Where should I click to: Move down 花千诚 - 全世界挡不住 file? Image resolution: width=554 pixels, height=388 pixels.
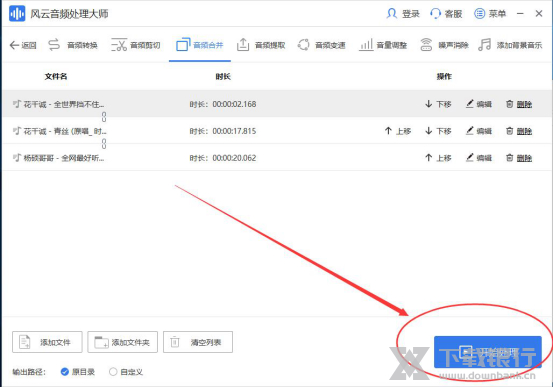438,104
